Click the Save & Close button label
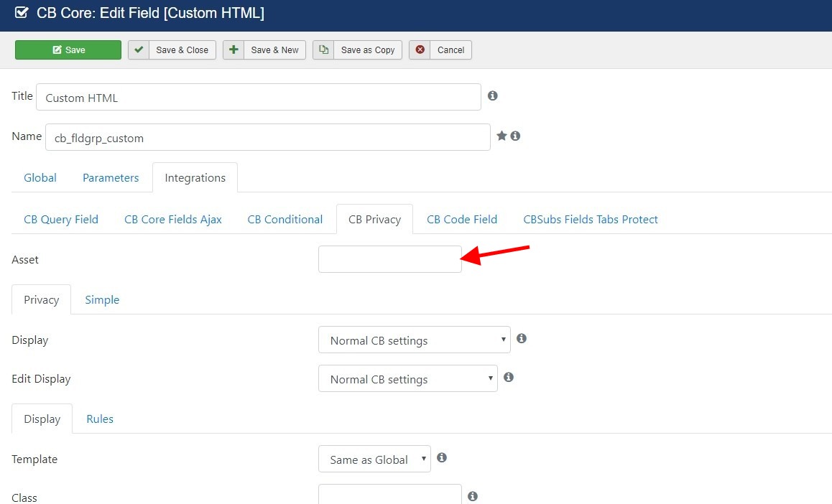 [182, 50]
